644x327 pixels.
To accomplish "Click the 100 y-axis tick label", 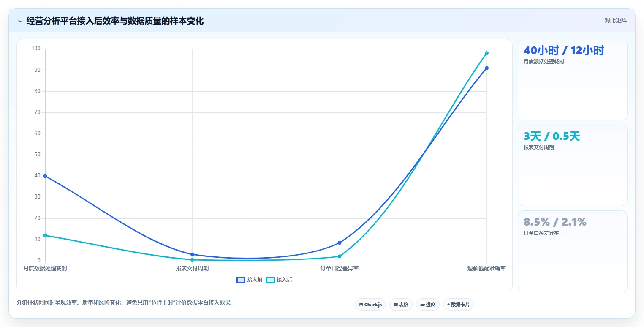I will 36,49.
